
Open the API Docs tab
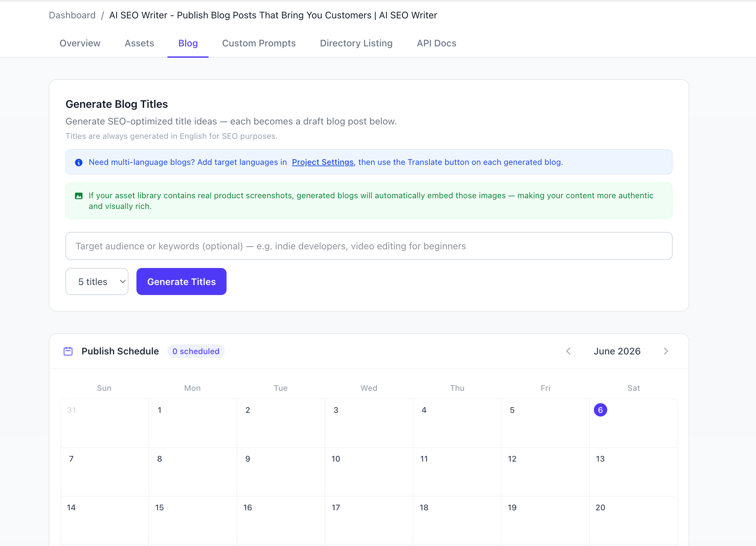tap(437, 43)
